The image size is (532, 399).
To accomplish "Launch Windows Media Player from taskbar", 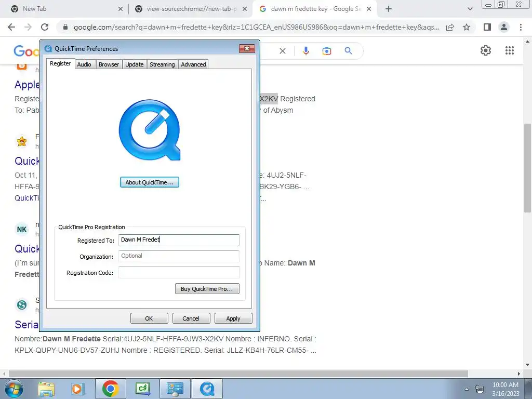I will click(77, 389).
